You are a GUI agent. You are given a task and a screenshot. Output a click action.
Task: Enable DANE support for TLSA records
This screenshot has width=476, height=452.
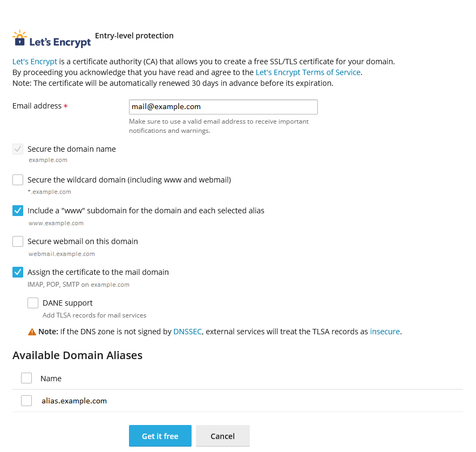(x=32, y=302)
